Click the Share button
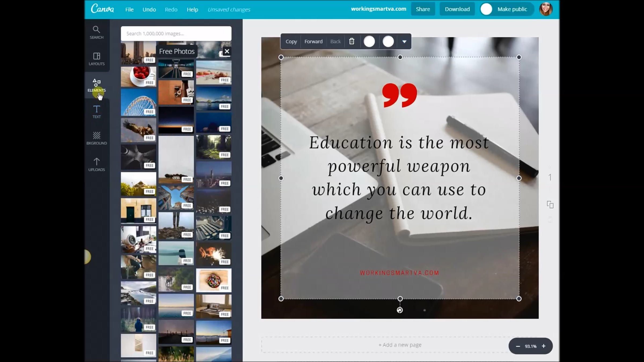Screen dimensions: 644x362 coord(423,9)
